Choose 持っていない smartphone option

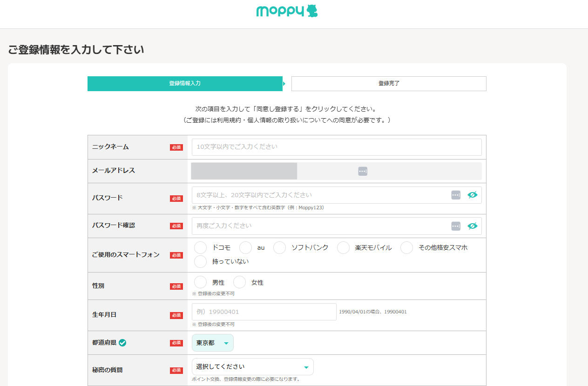point(201,262)
